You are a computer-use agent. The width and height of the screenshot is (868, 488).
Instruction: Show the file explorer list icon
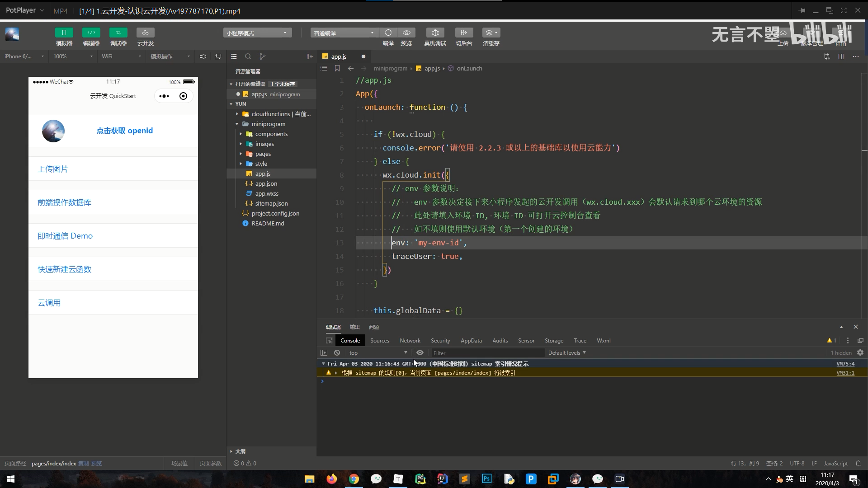click(234, 56)
